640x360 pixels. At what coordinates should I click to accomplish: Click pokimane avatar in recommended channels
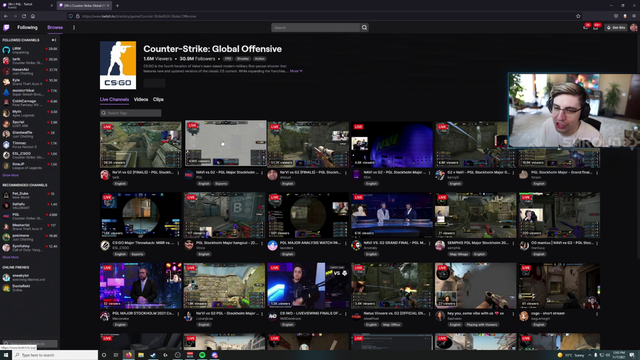click(6, 237)
